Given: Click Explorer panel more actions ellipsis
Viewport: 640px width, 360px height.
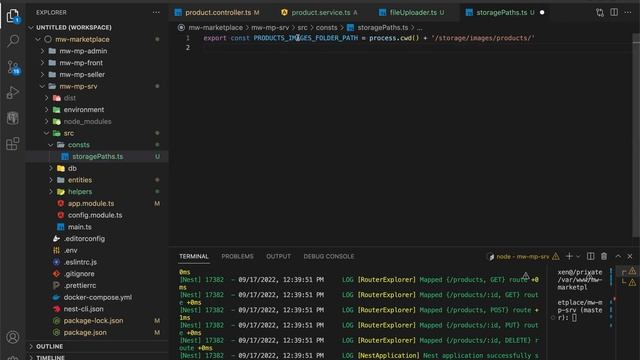Looking at the screenshot, I should (156, 13).
